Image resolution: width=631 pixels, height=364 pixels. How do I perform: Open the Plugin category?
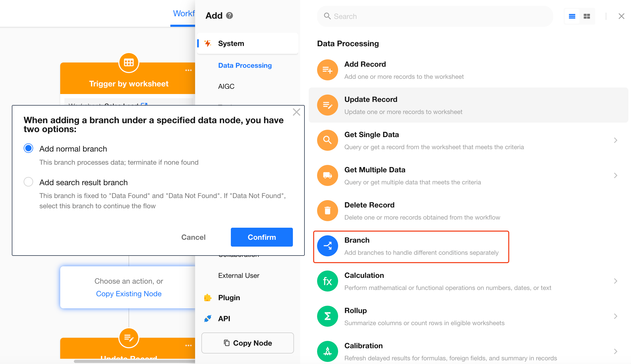(229, 298)
